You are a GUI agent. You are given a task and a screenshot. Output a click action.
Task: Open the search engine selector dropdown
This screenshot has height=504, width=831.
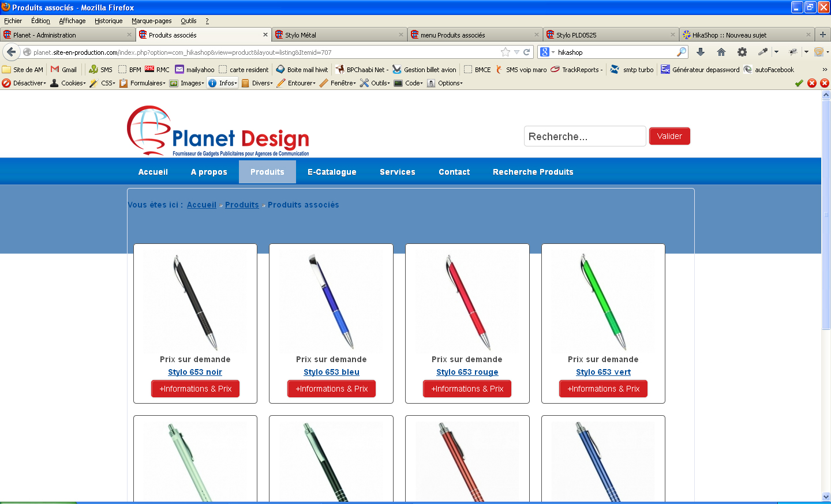547,52
